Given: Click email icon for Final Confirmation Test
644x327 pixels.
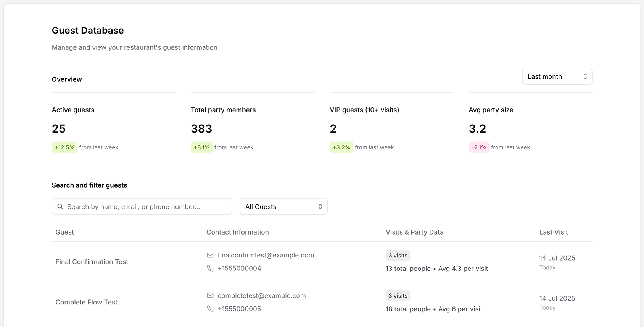Looking at the screenshot, I should (x=210, y=255).
